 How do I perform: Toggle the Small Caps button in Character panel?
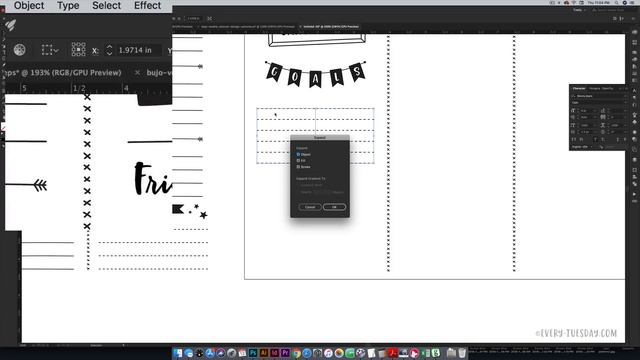click(x=581, y=140)
